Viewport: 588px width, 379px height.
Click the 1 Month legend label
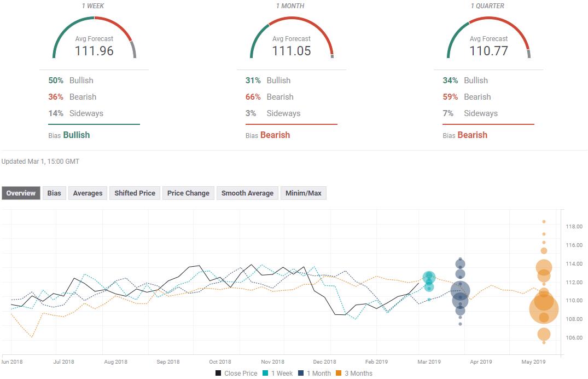click(319, 374)
